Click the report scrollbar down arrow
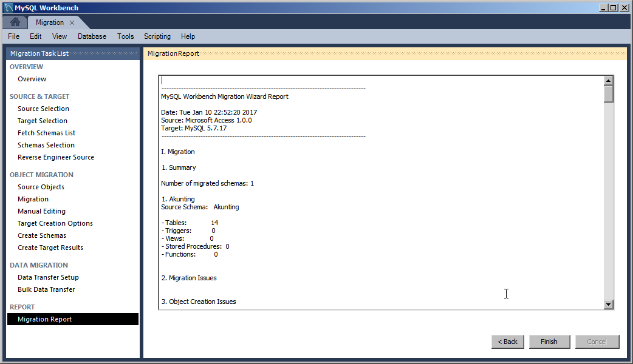Viewport: 633px width, 364px height. click(608, 305)
